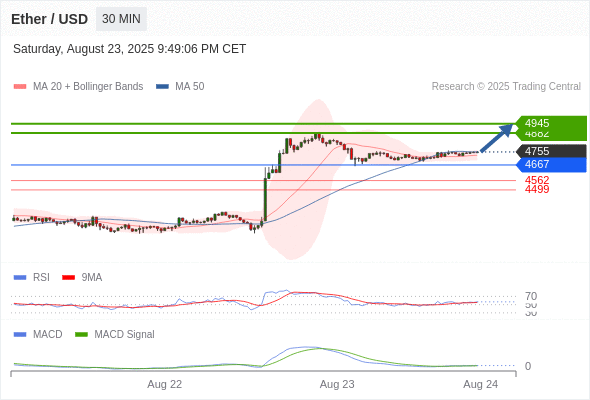Click the MA 50 legend swatch
590x400 pixels.
(x=162, y=87)
